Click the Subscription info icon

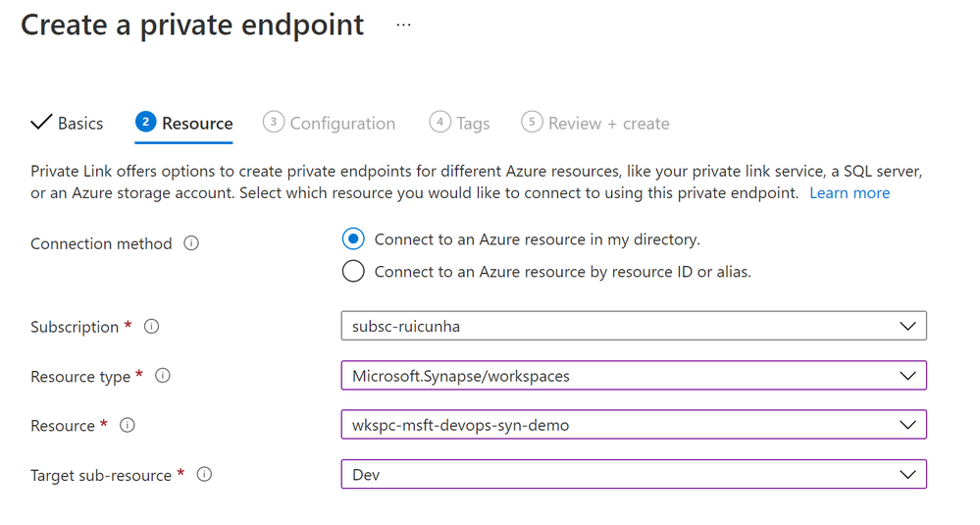(152, 327)
